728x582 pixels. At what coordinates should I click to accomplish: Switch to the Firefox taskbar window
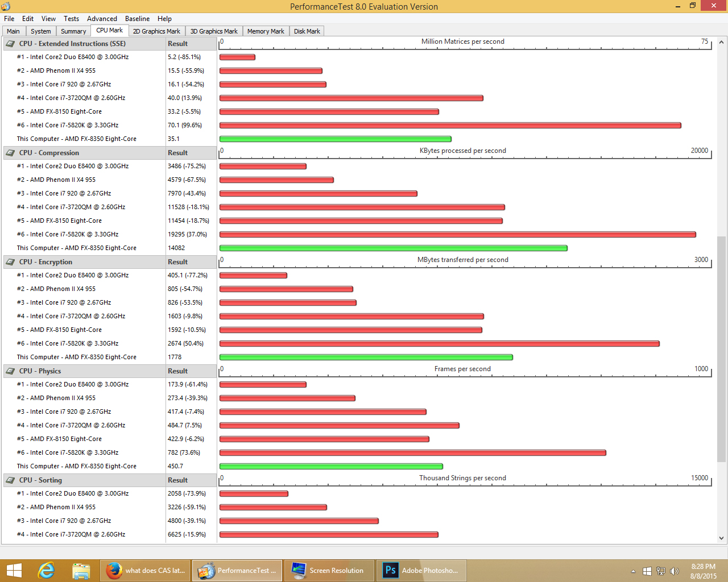[x=146, y=571]
